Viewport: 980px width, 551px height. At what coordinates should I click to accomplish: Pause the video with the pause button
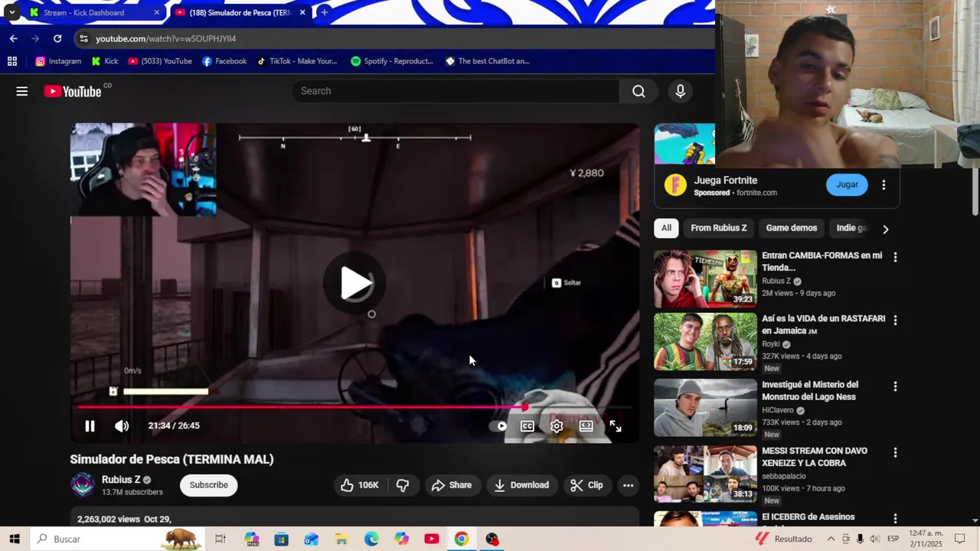click(x=90, y=426)
